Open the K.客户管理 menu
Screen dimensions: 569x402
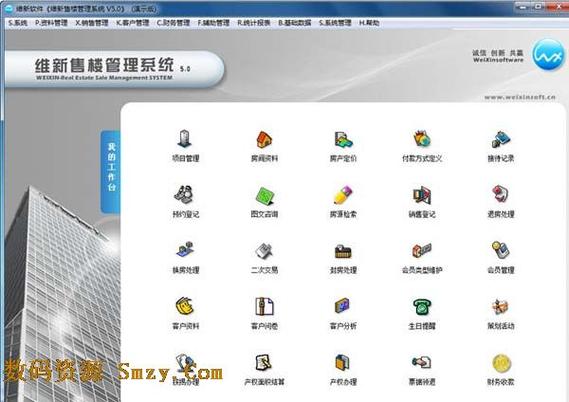tap(133, 23)
